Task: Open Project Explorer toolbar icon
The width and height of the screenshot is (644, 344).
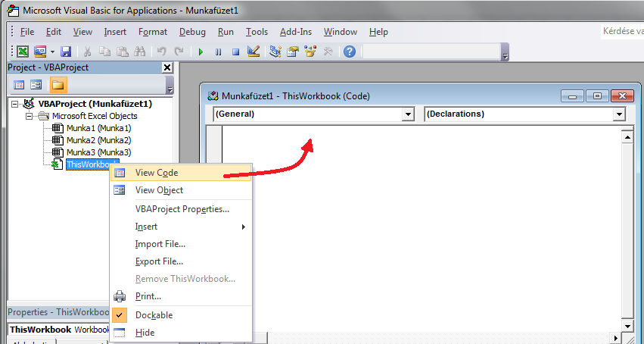Action: point(275,52)
